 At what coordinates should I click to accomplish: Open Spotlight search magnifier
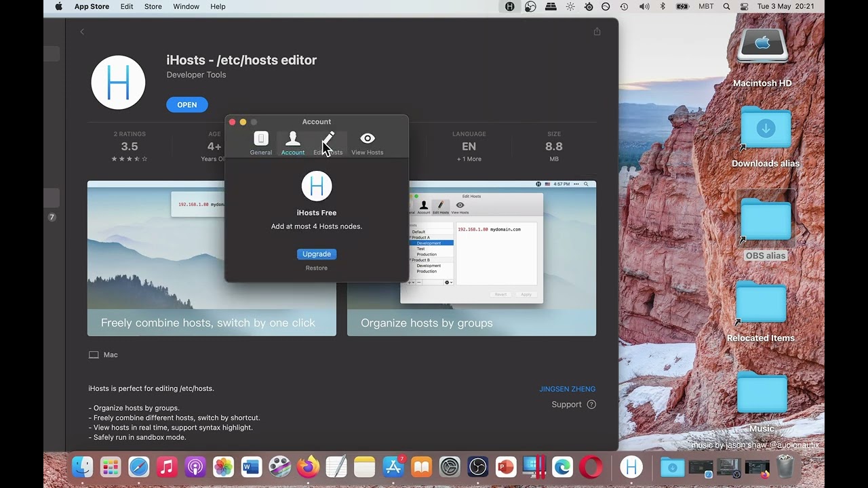pyautogui.click(x=726, y=7)
